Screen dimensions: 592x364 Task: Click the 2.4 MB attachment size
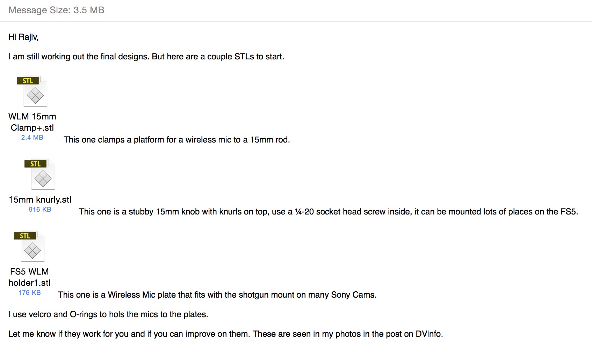click(32, 138)
